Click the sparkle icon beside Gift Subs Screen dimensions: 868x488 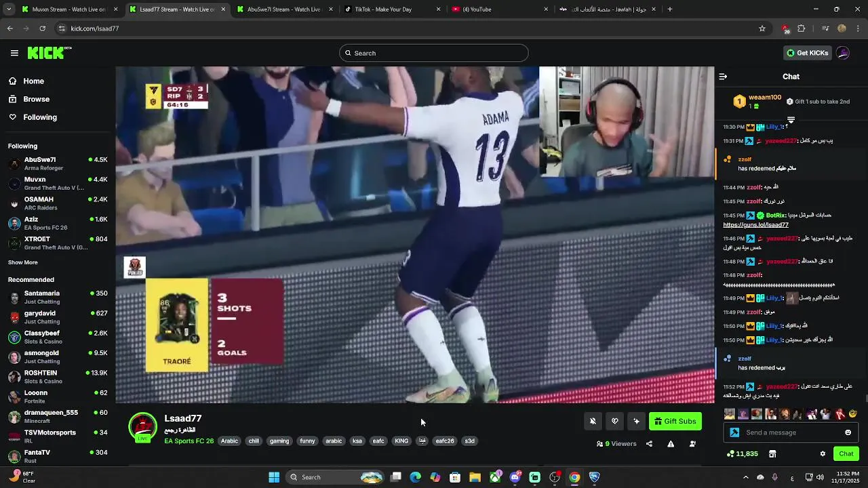[636, 422]
